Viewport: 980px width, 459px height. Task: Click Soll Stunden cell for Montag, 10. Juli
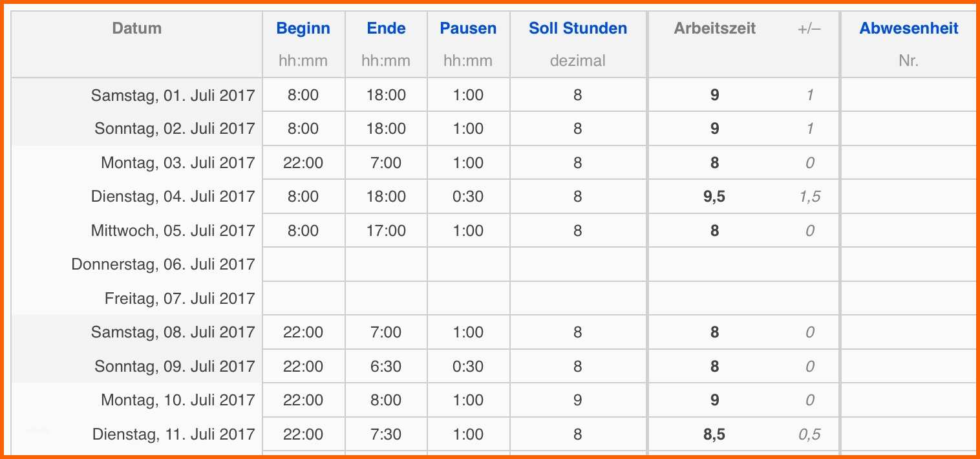tap(578, 400)
